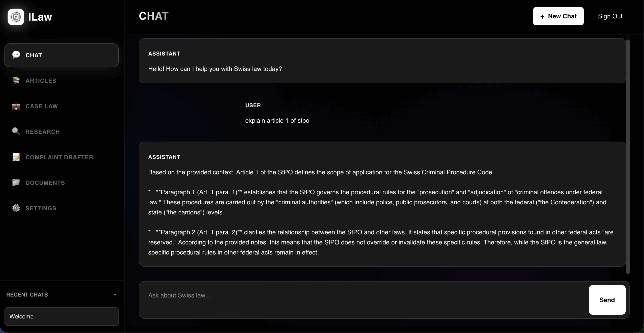Click the books icon beside Articles

pos(16,80)
